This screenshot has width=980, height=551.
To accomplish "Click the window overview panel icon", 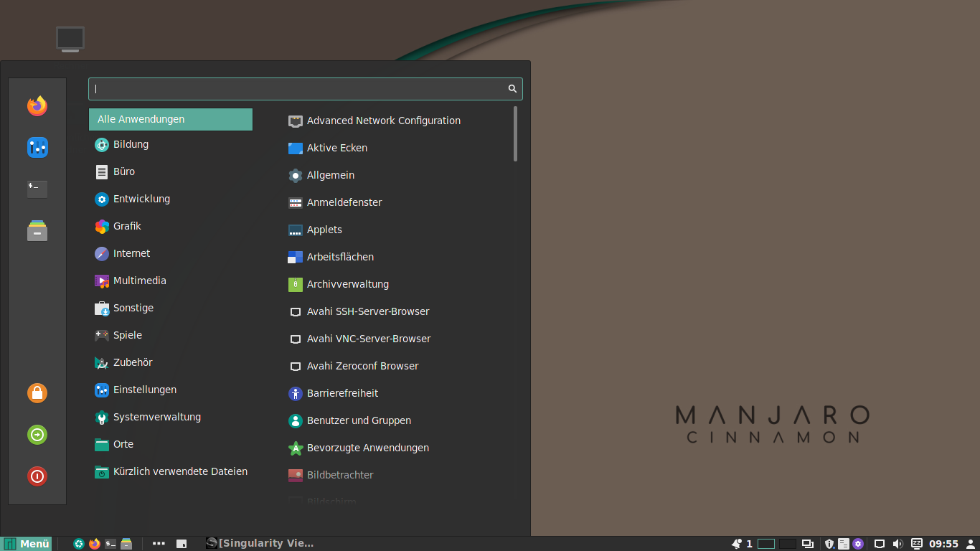I will pos(808,544).
